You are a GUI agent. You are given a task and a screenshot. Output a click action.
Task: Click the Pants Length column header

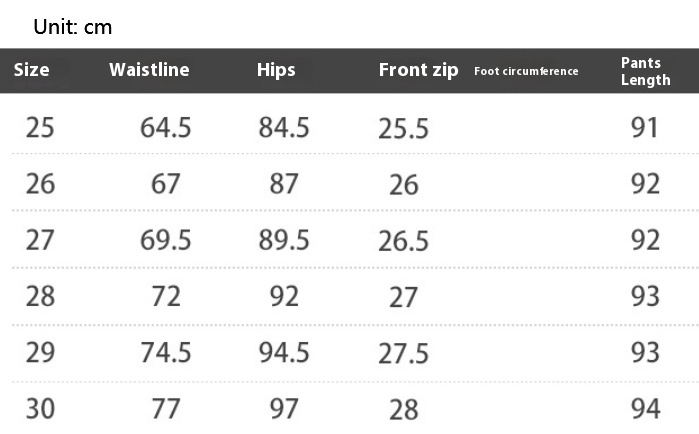tap(646, 71)
